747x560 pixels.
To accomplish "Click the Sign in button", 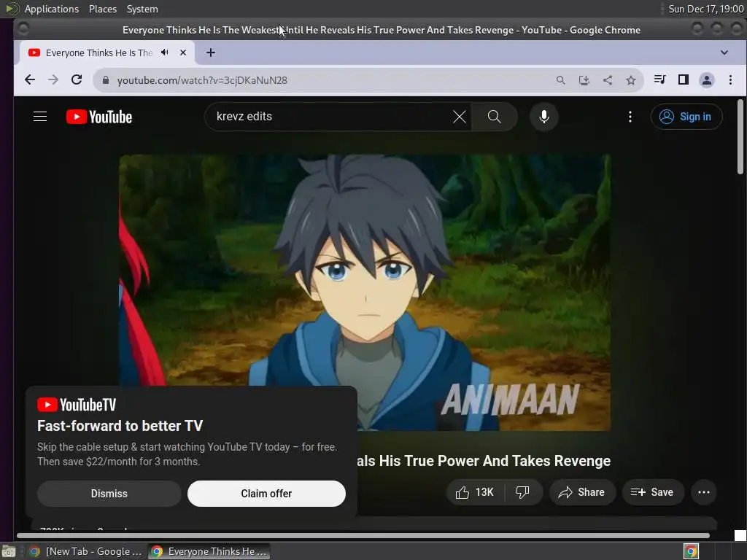I will 686,117.
